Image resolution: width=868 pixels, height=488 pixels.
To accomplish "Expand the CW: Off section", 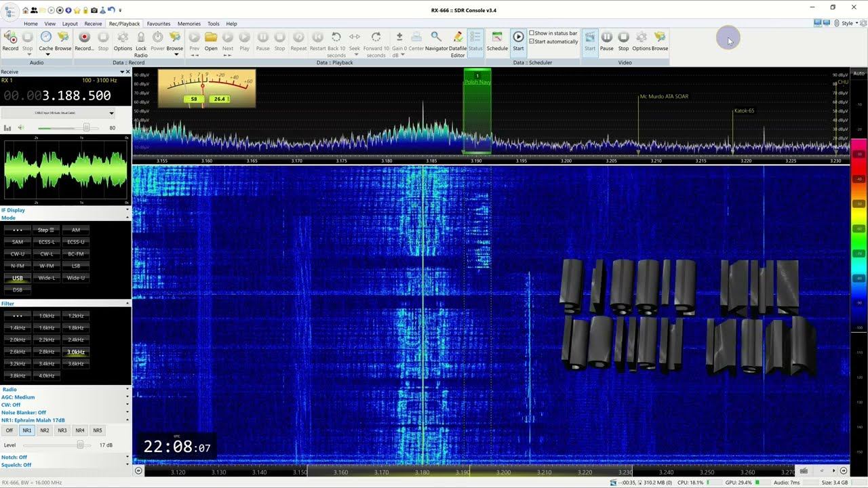I will (65, 405).
